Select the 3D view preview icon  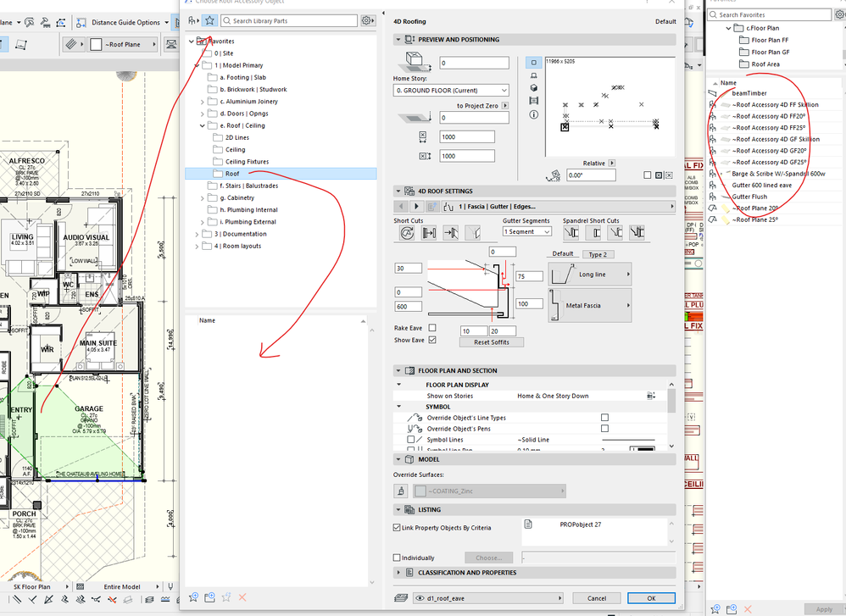pyautogui.click(x=533, y=87)
